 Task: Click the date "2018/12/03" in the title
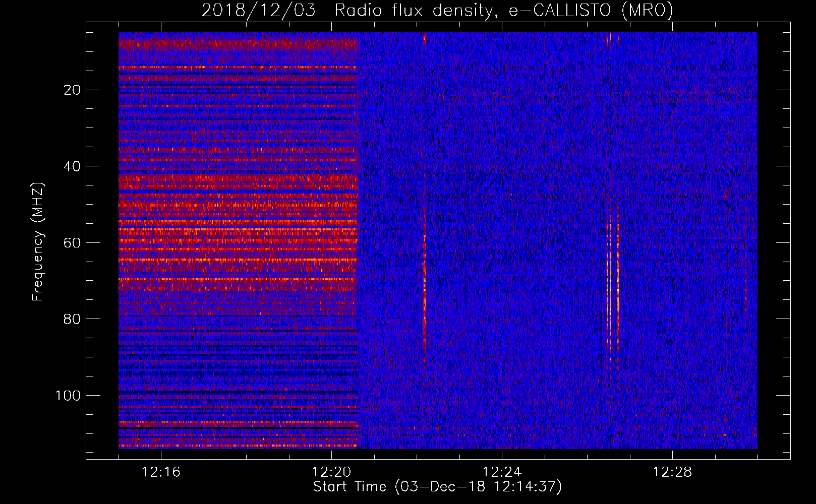tap(259, 11)
